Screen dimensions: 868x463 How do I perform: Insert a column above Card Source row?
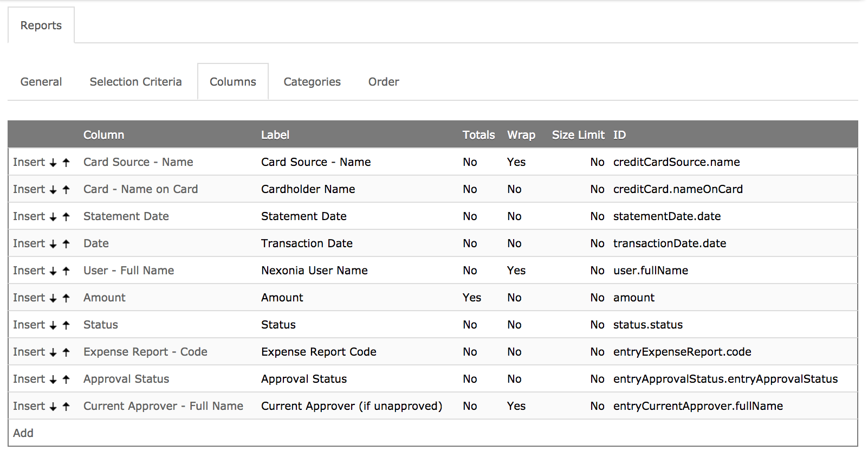(x=29, y=162)
